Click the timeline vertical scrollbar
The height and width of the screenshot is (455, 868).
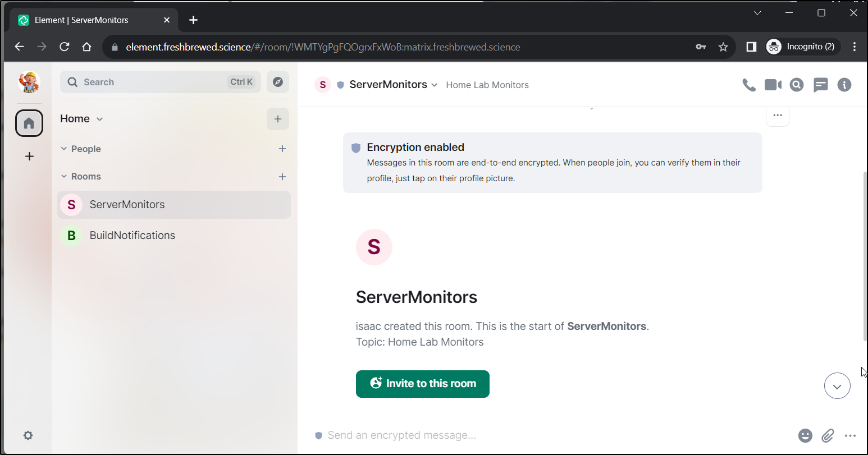[865, 256]
